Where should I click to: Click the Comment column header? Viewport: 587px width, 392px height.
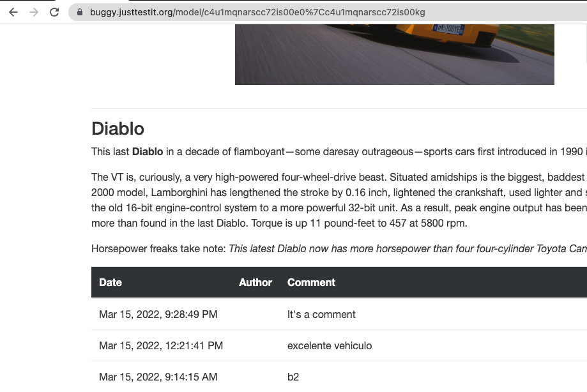coord(311,282)
